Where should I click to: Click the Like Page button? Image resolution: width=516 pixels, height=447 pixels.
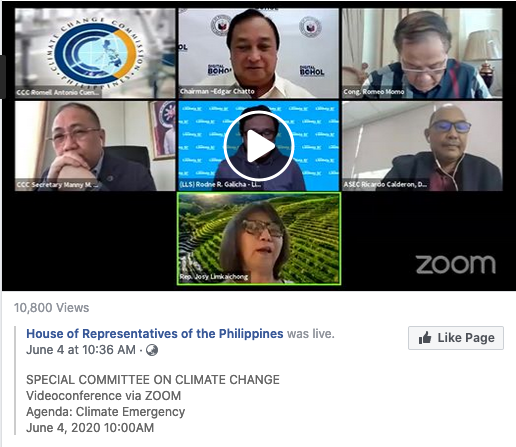456,338
